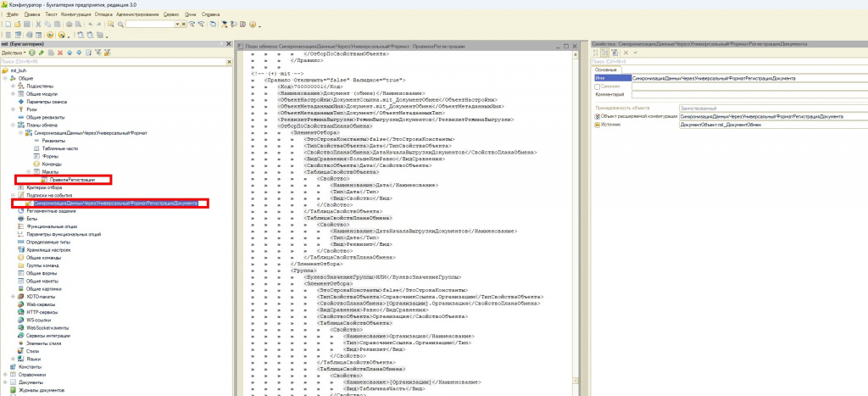
Task: Move item down with blue down arrow
Action: pyautogui.click(x=79, y=53)
